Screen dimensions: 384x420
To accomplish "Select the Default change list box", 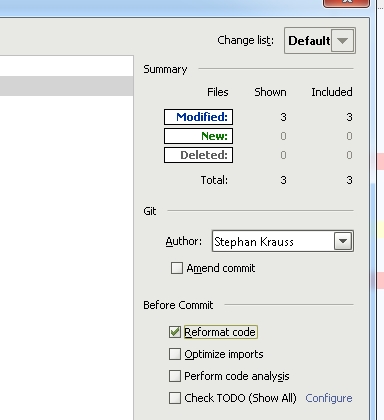I will coord(320,41).
